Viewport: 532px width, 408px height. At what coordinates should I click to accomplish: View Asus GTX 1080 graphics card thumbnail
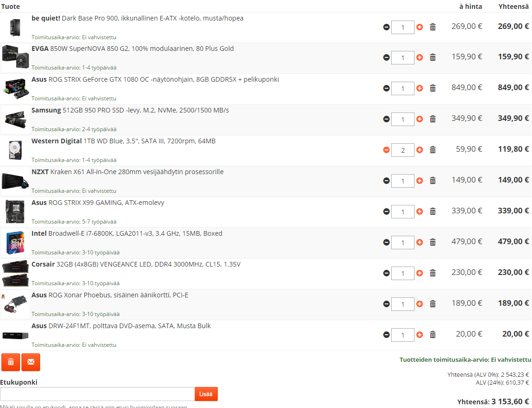[x=15, y=89]
